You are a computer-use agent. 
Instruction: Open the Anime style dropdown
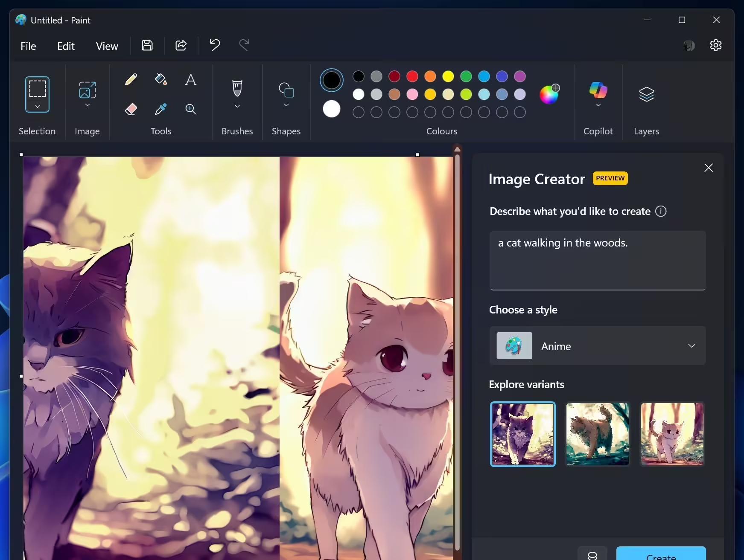pyautogui.click(x=691, y=346)
